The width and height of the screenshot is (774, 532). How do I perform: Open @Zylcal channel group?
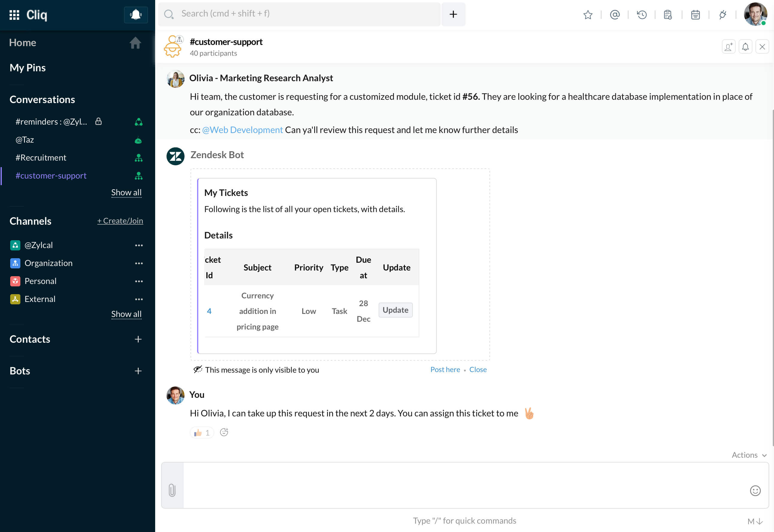click(x=39, y=245)
